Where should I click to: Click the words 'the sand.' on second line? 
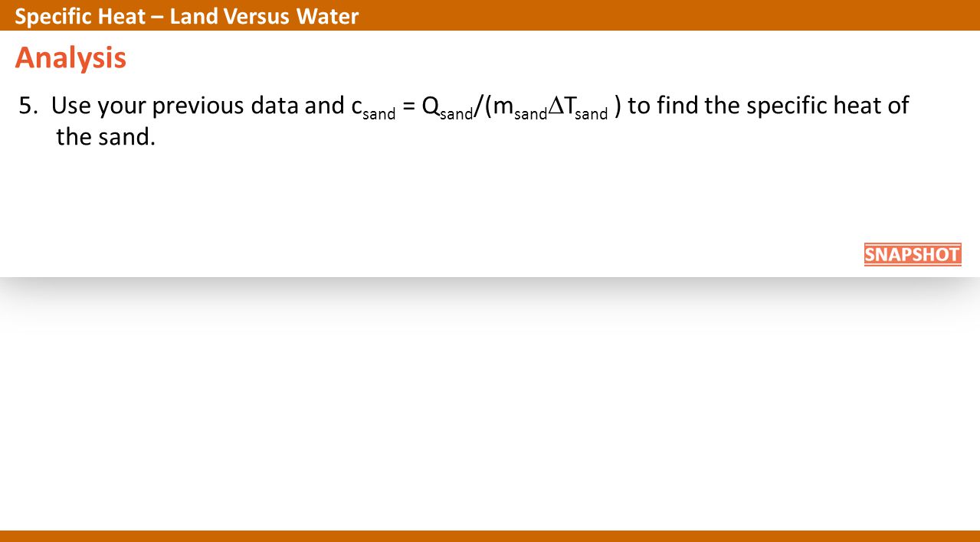coord(106,137)
